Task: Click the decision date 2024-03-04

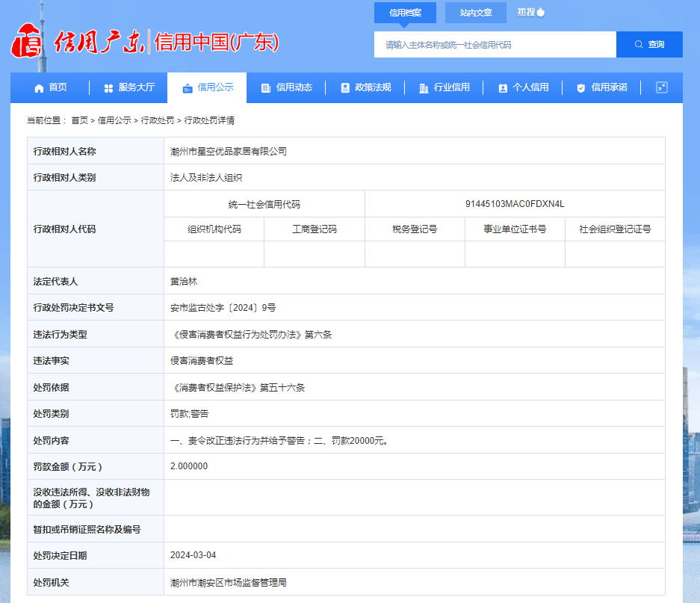Action: [x=193, y=555]
